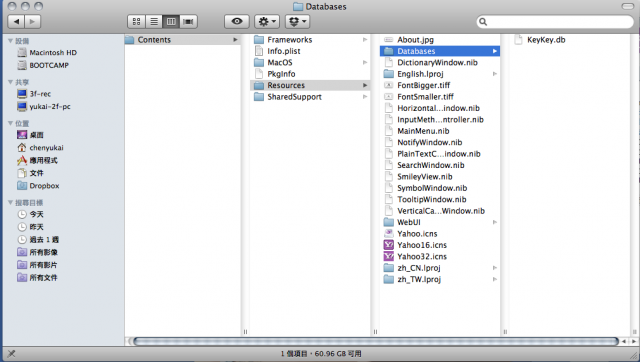Select the About.jpg image file

pyautogui.click(x=440, y=40)
